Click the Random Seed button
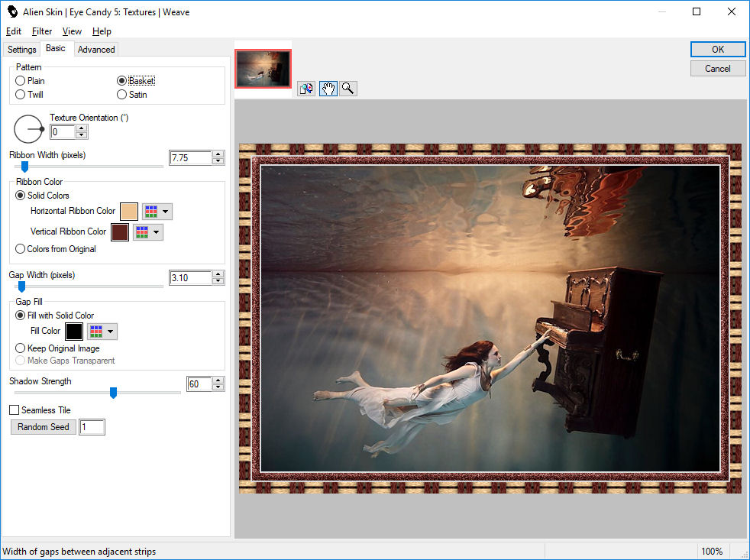This screenshot has height=560, width=750. (44, 427)
